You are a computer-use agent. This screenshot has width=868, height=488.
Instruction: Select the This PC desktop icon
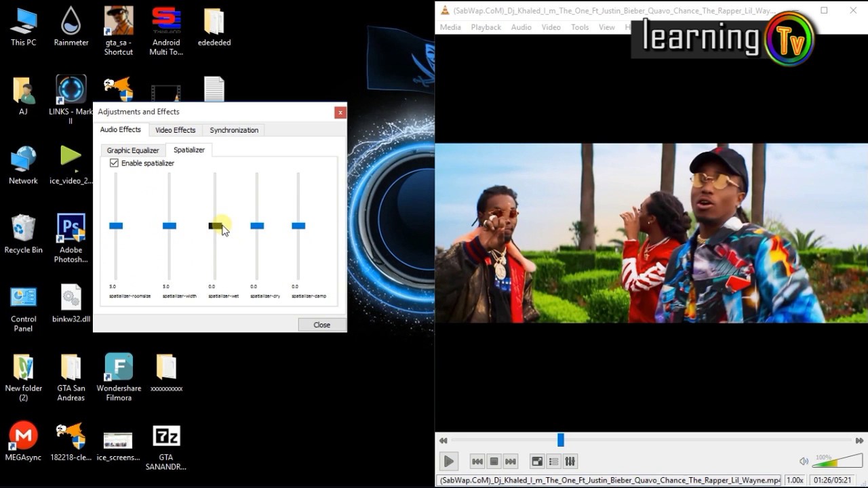tap(23, 27)
